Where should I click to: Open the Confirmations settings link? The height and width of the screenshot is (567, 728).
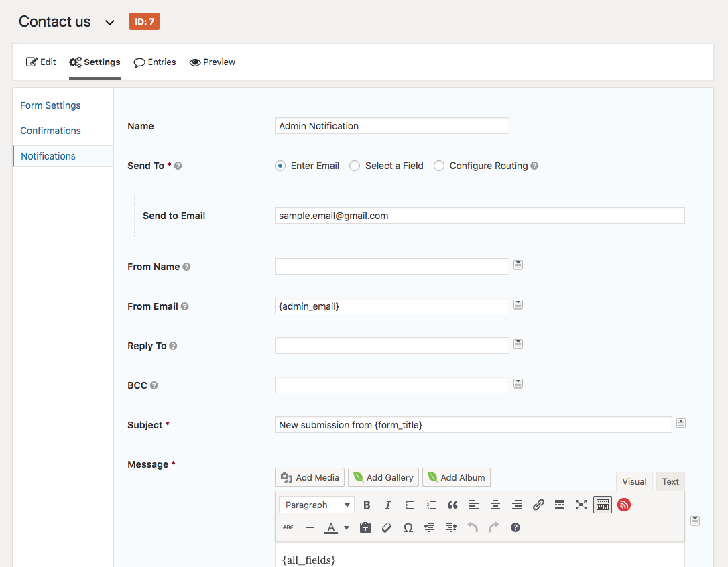[50, 131]
